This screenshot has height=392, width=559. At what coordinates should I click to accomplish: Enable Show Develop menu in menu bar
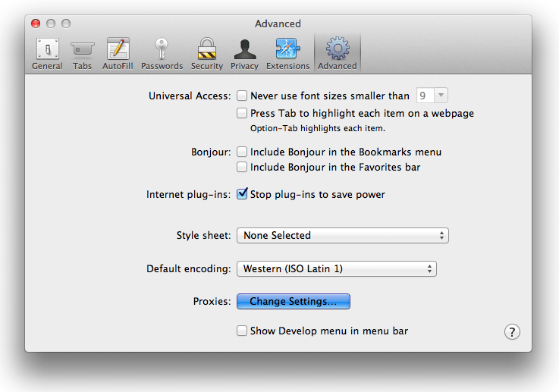(x=242, y=331)
